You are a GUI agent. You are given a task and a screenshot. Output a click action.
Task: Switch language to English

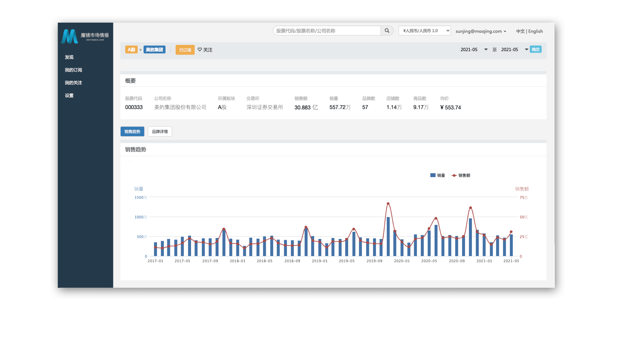[x=535, y=31]
